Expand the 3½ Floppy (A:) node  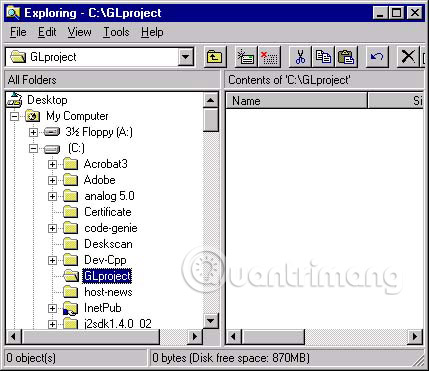tap(33, 132)
